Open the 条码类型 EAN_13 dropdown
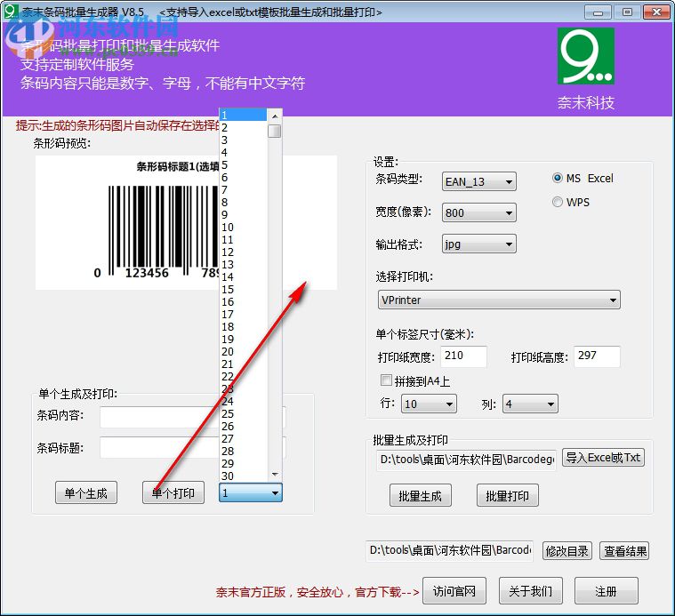 478,181
